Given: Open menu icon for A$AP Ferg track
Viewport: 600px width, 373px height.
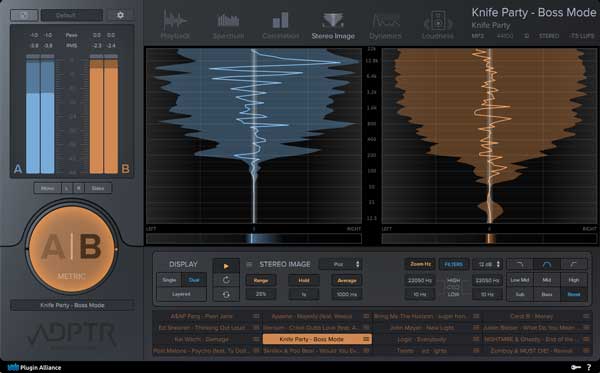Looking at the screenshot, I should click(x=256, y=316).
